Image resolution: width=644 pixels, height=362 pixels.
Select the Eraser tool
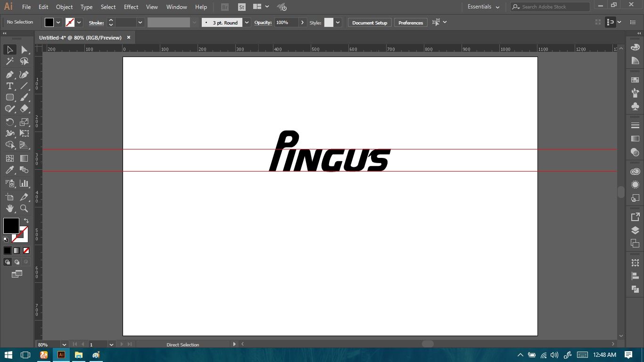(x=24, y=108)
